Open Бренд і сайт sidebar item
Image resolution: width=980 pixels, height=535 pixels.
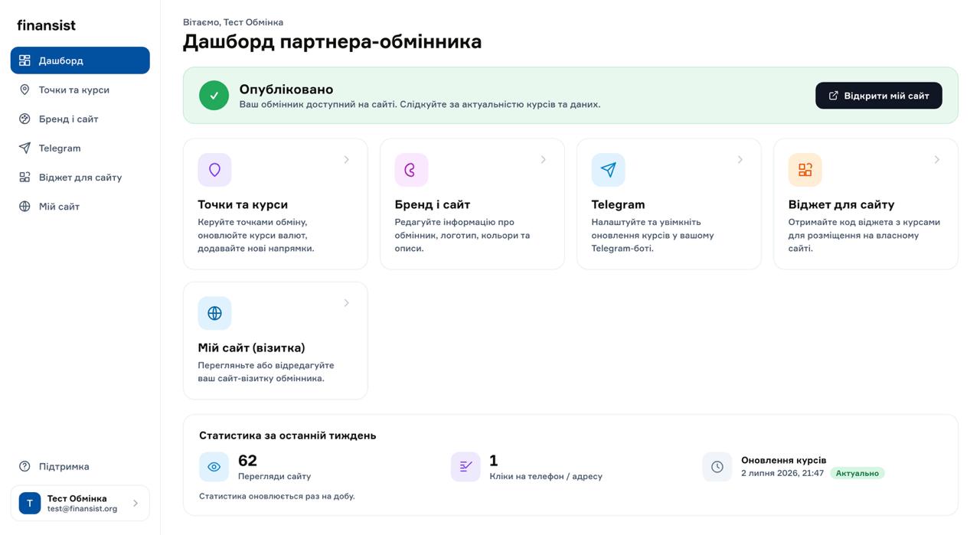point(80,119)
